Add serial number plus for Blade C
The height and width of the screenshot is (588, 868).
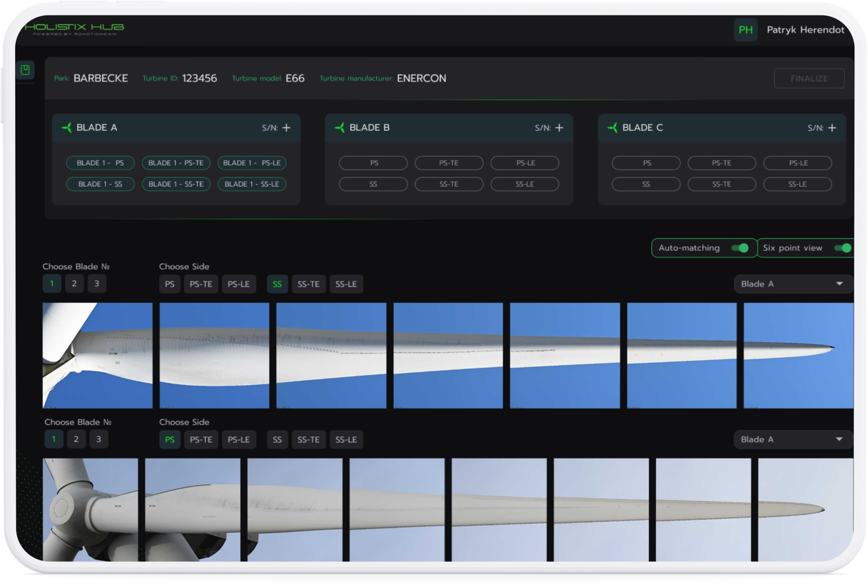coord(832,128)
